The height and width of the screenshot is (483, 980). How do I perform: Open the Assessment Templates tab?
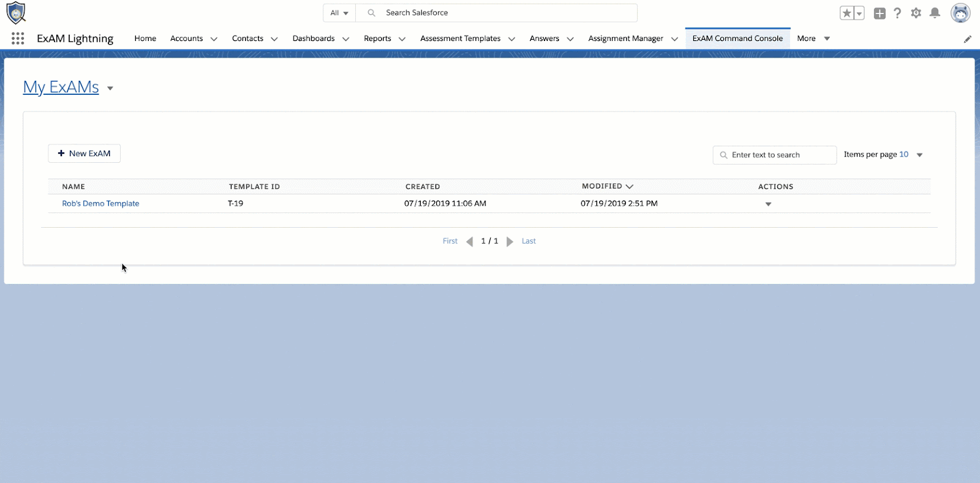click(461, 39)
